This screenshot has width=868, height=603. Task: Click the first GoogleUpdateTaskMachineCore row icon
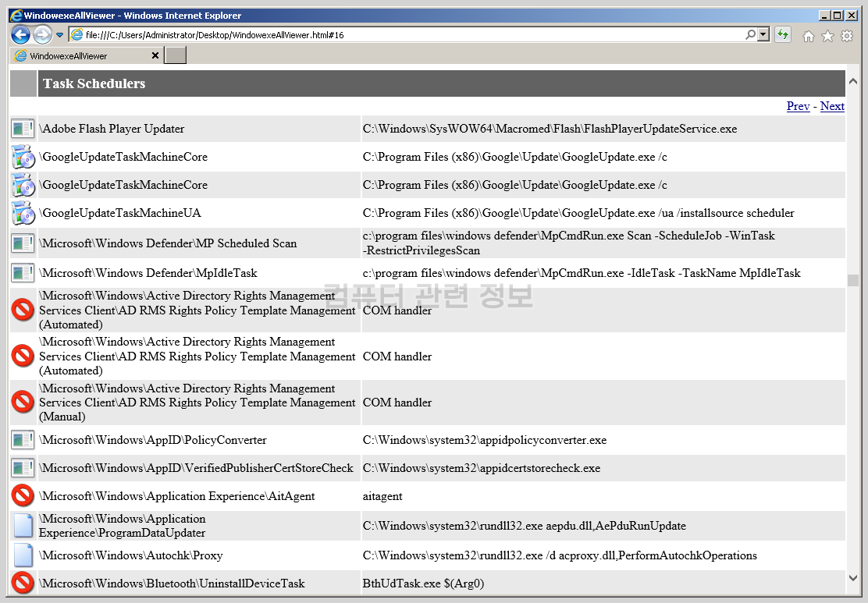tap(23, 157)
